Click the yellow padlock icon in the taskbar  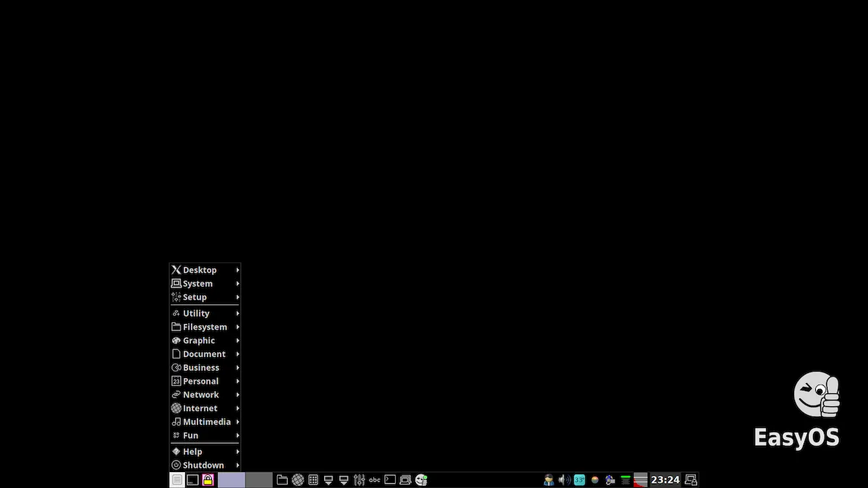tap(208, 479)
